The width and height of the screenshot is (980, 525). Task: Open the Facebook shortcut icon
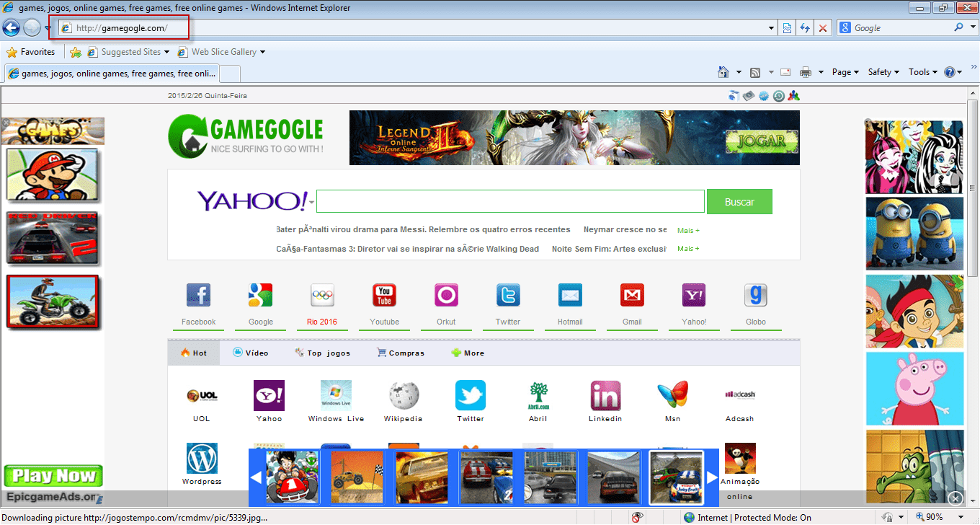click(198, 295)
